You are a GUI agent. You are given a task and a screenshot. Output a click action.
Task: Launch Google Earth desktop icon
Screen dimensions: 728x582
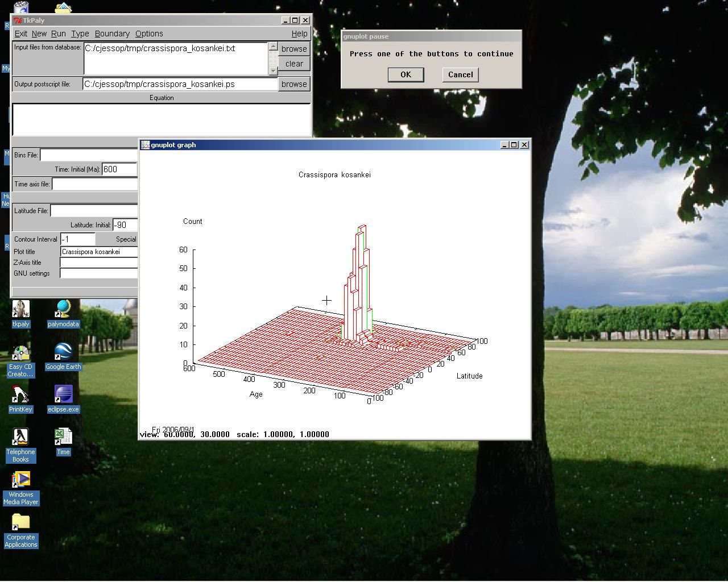63,353
